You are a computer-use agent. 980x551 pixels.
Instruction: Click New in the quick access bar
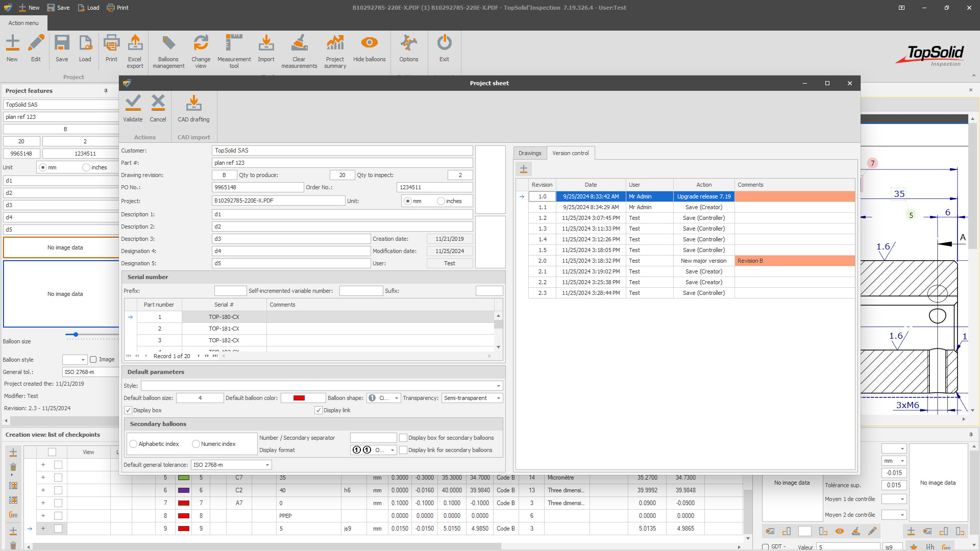click(29, 8)
